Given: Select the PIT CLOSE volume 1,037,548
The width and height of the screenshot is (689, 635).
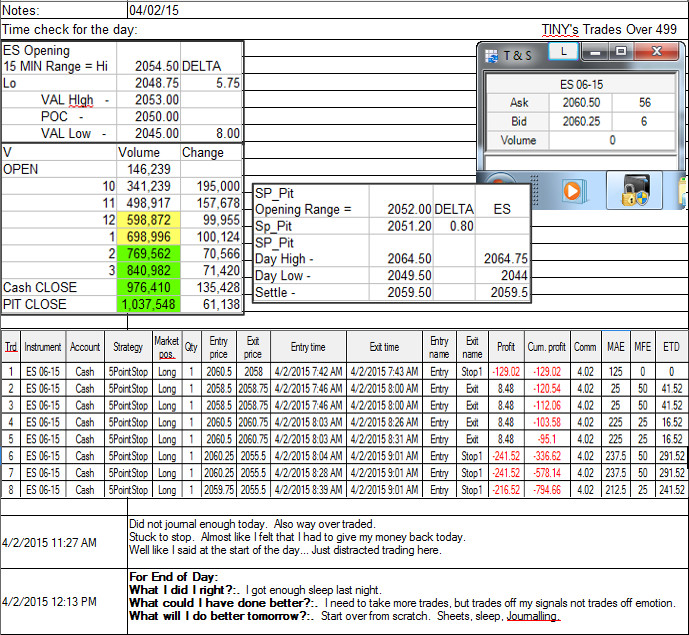Looking at the screenshot, I should (x=149, y=304).
